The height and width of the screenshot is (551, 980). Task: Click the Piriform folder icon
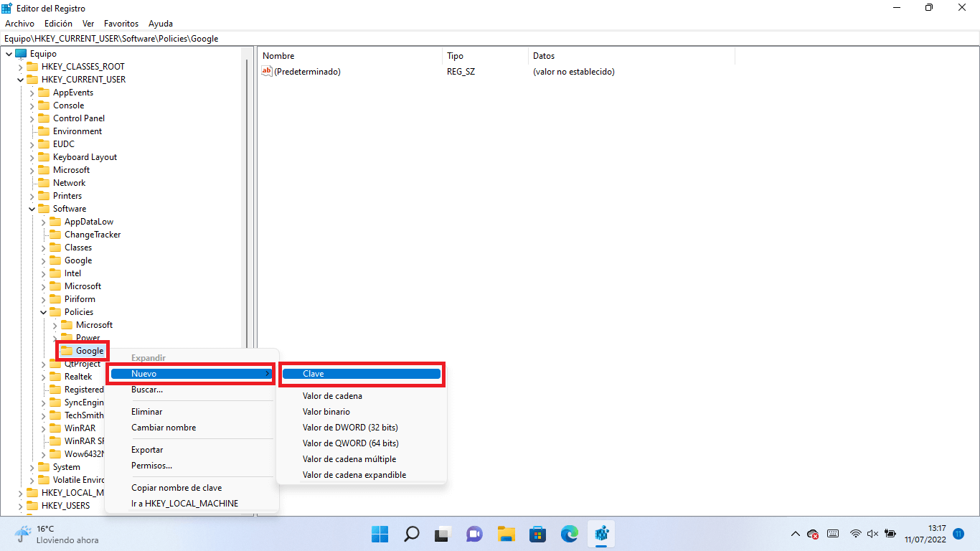coord(55,299)
